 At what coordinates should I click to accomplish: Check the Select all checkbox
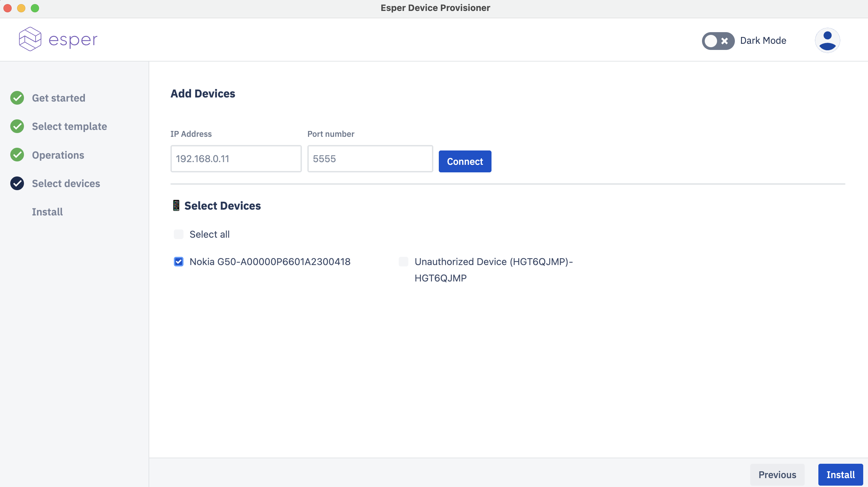tap(179, 234)
